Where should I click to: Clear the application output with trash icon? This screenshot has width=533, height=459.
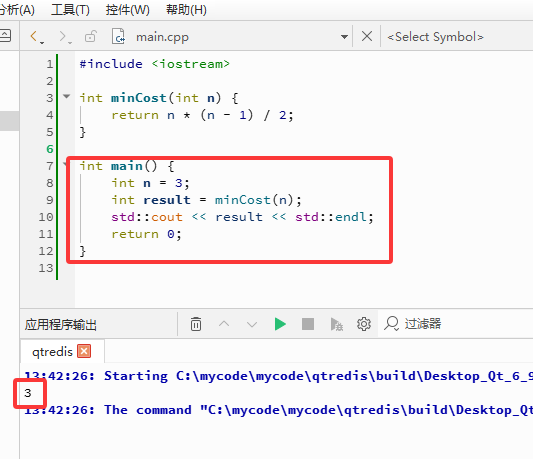[196, 324]
